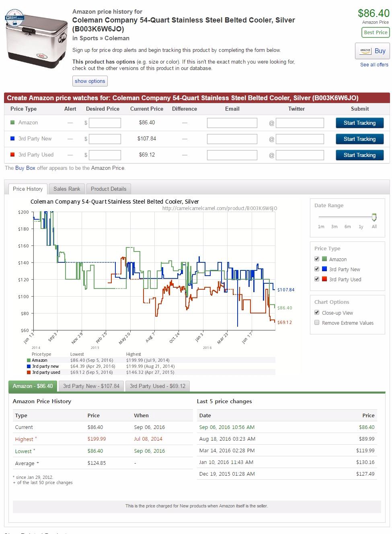Click the Coleman cooler product image

(36, 39)
